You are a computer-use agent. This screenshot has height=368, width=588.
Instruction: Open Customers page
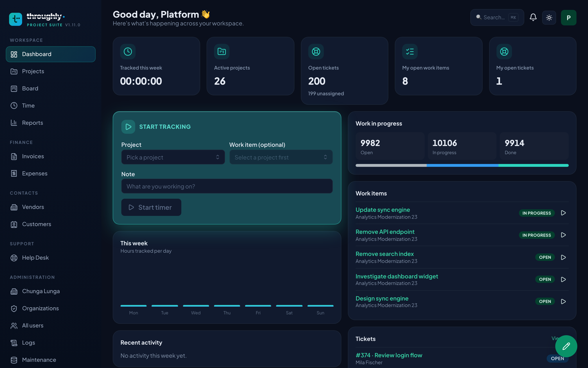(x=51, y=224)
